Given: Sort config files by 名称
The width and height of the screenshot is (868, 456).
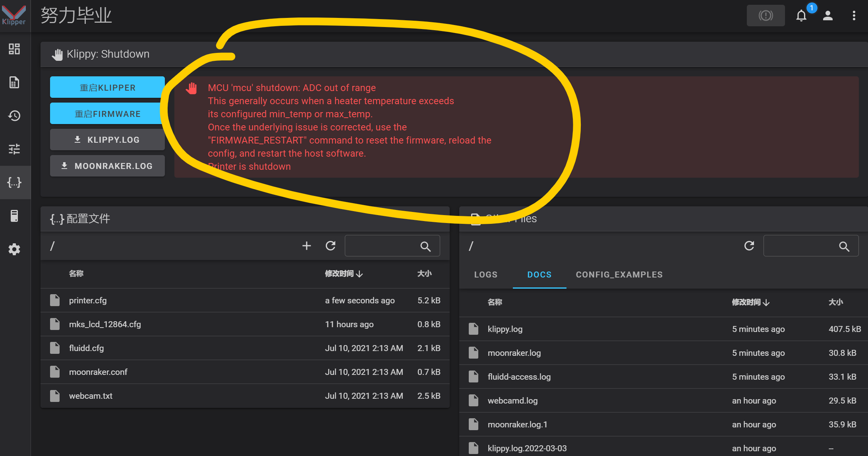Looking at the screenshot, I should click(76, 274).
